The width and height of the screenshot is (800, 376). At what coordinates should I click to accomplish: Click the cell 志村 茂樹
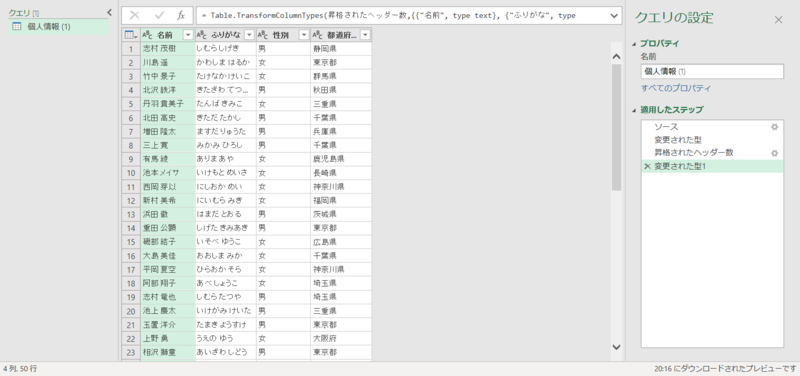[x=168, y=49]
